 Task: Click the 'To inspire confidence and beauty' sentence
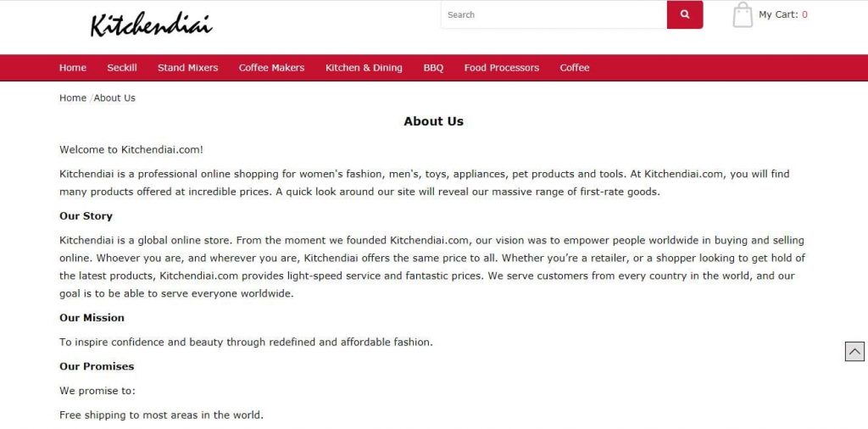pyautogui.click(x=246, y=342)
